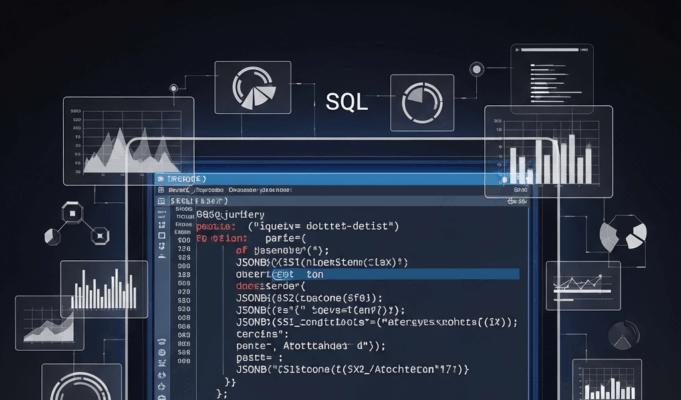The height and width of the screenshot is (400, 681).
Task: Open the fan-shaped pie chart tile
Action: point(253,87)
